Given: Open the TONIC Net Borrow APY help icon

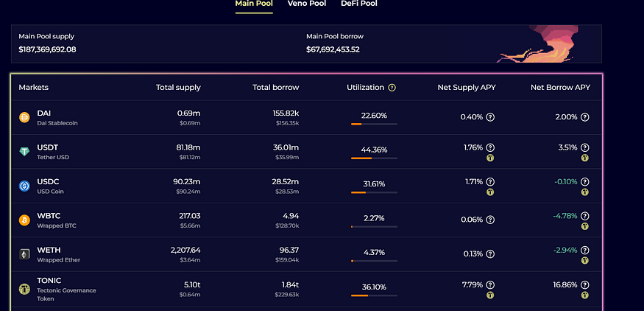Looking at the screenshot, I should click(585, 284).
